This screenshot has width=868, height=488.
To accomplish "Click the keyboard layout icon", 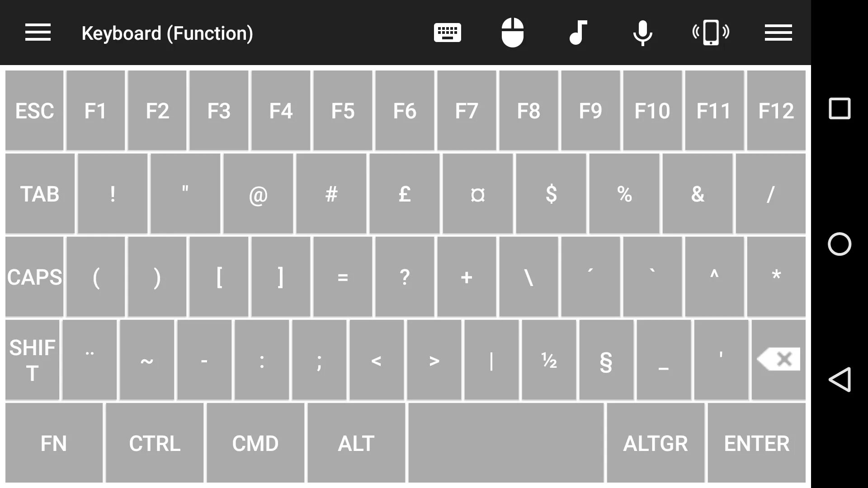I will (448, 33).
